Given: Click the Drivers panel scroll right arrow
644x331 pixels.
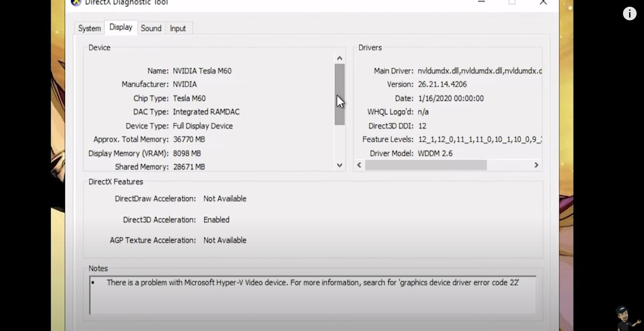Looking at the screenshot, I should (536, 165).
